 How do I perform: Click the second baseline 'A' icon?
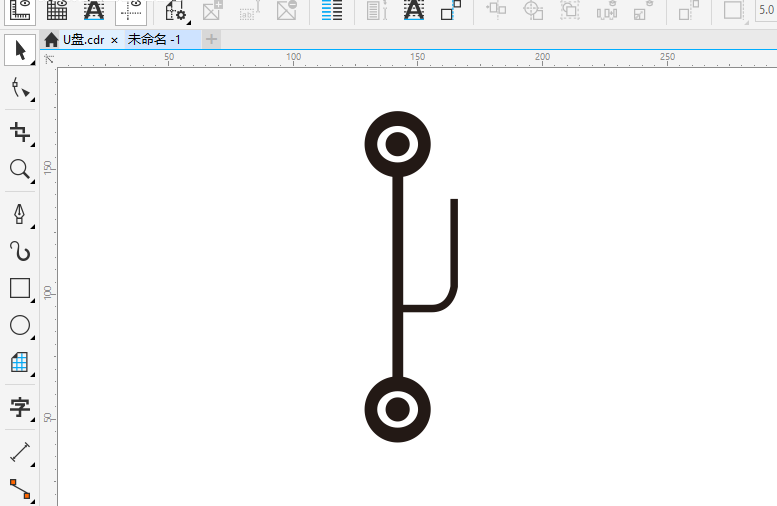414,10
